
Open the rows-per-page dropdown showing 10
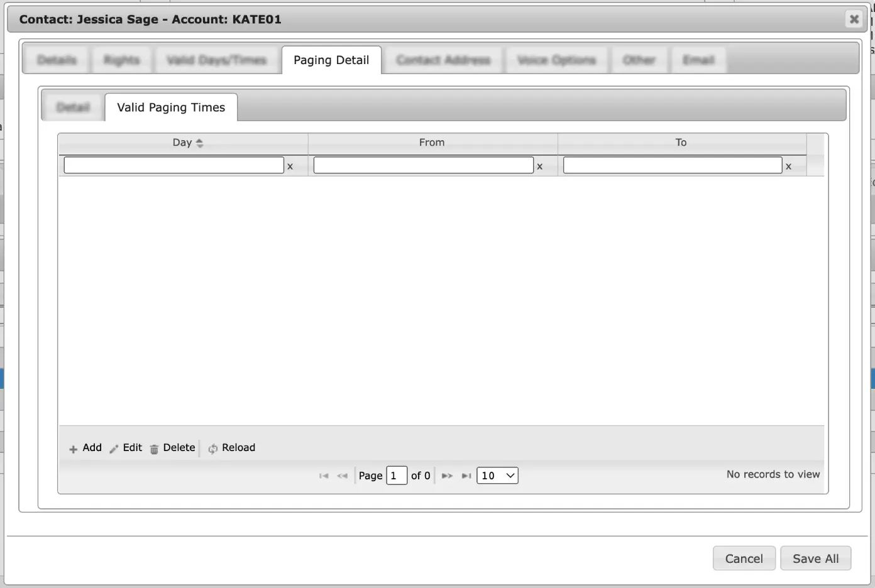pos(497,476)
